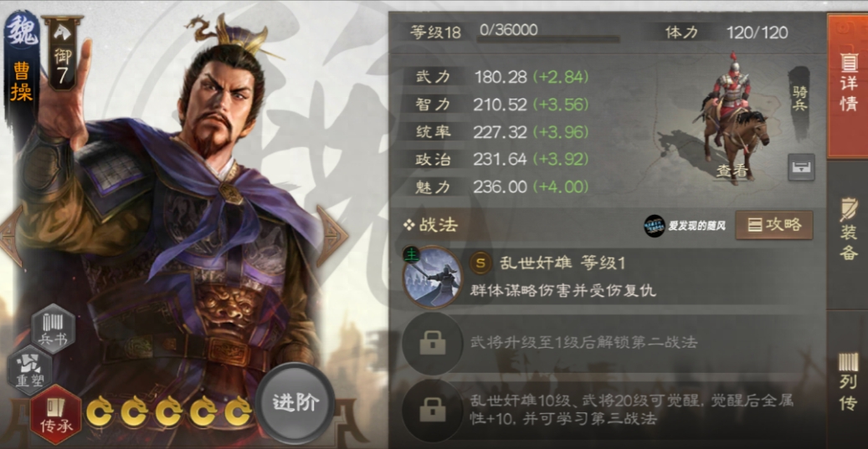Viewport: 868px width, 449px height.
Task: Show previous general with left arrow
Action: (11, 236)
